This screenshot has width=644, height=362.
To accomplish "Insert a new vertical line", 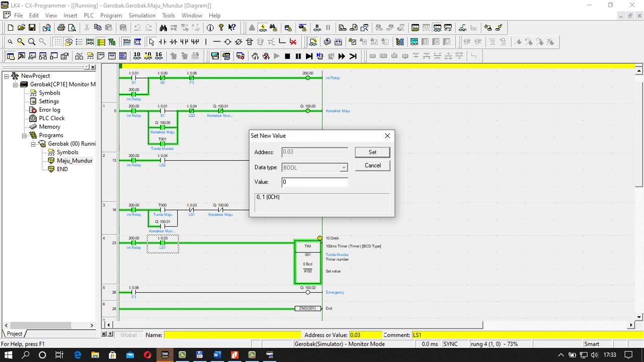I will tap(206, 42).
